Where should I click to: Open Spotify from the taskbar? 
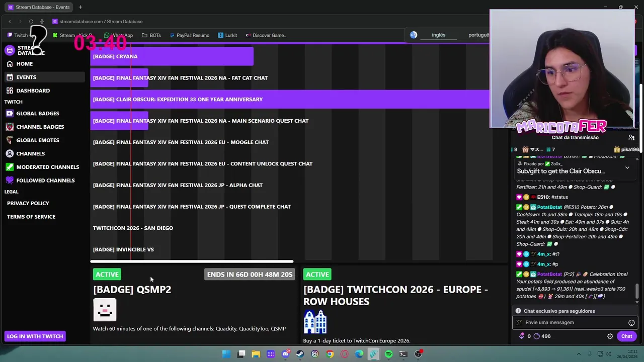point(388,354)
